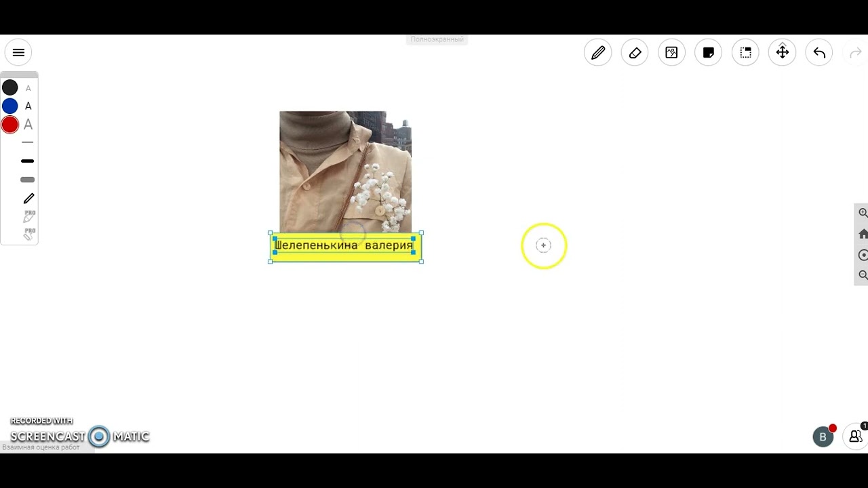The width and height of the screenshot is (868, 488).
Task: Click the Полноэкранный fullscreen label
Action: 437,39
